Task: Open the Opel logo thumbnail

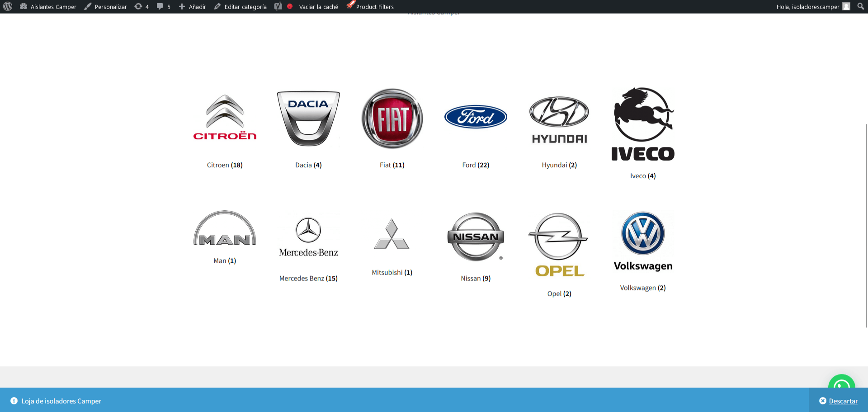Action: coord(559,244)
